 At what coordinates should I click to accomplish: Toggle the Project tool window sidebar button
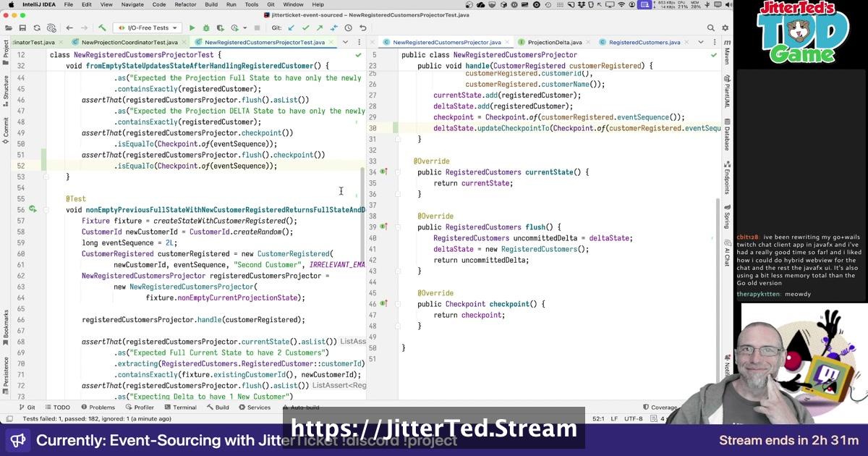click(6, 49)
